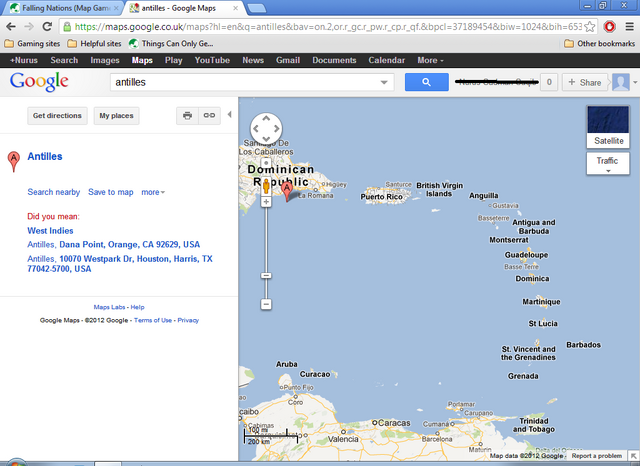The height and width of the screenshot is (466, 640).
Task: Click the Street View pegman icon
Action: (x=266, y=186)
